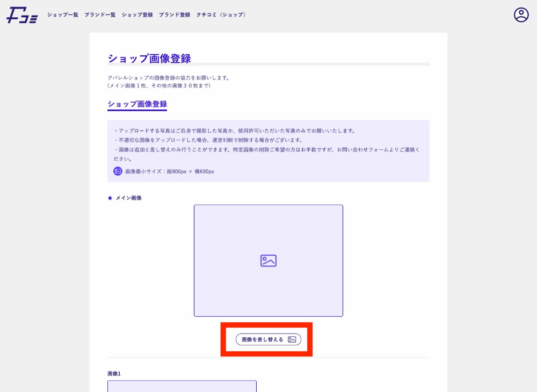537x392 pixels.
Task: Open the ショップ一覧 navigation item
Action: point(62,15)
